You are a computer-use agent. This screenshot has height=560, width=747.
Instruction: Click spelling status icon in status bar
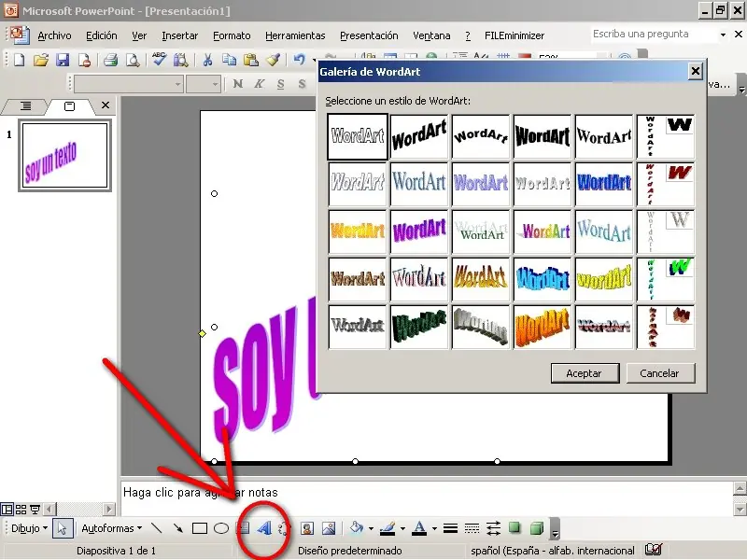pos(654,550)
